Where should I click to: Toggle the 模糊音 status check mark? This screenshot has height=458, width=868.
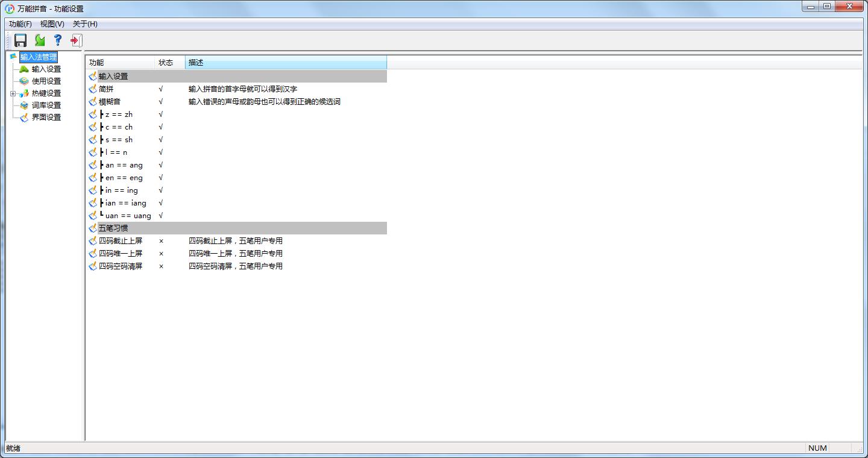tap(161, 101)
